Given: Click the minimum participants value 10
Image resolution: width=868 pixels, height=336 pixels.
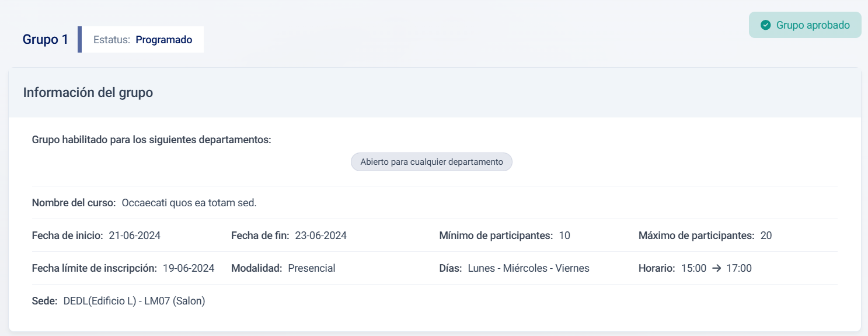Looking at the screenshot, I should [564, 235].
